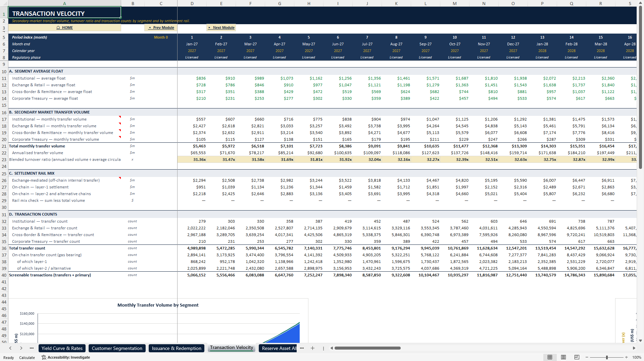Viewport: 644px width, 361px height.
Task: Click Monthly Transfer Volume by Segment chart title
Action: (158, 305)
